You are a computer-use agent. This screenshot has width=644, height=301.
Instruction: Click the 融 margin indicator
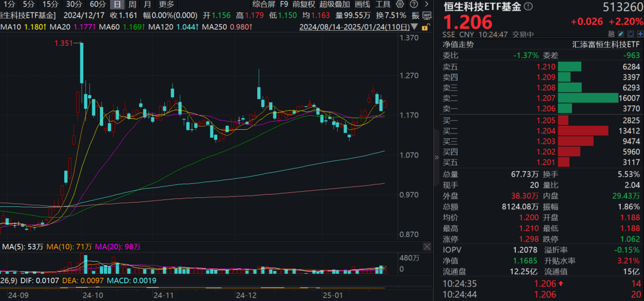coord(611,34)
